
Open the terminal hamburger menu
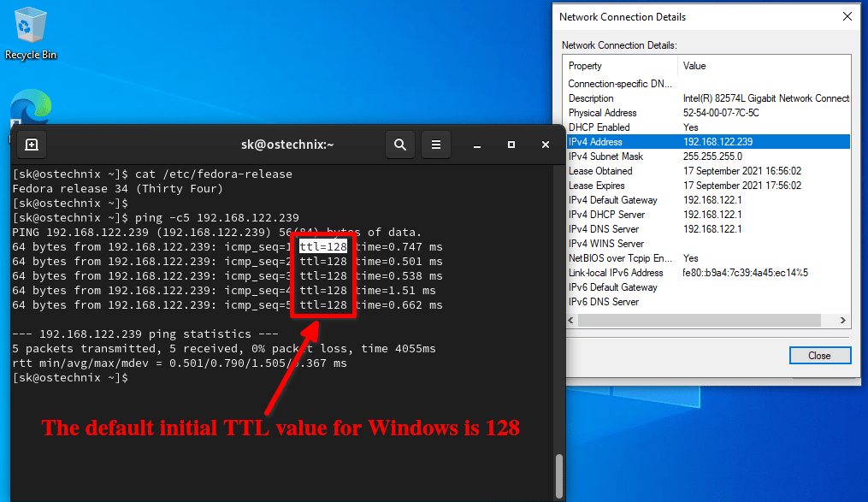(436, 145)
